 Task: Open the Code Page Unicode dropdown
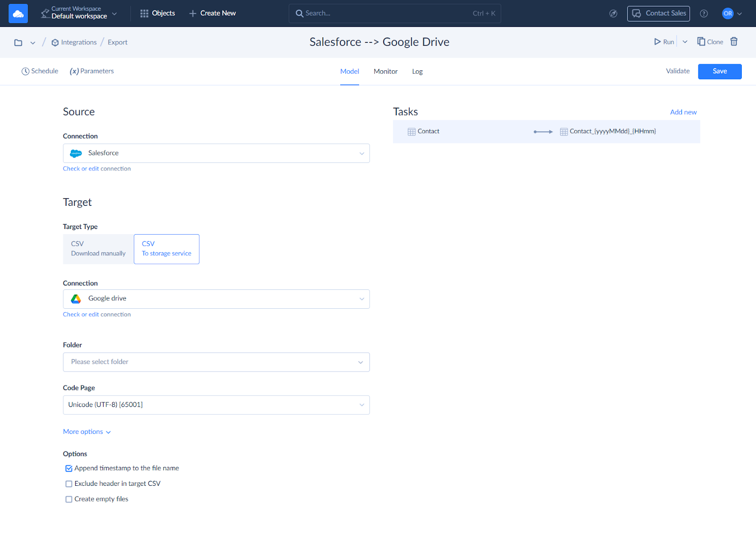(216, 405)
